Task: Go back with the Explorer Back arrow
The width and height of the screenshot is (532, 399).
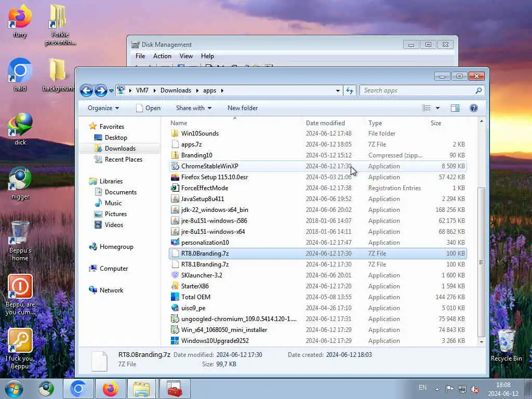Action: (86, 90)
